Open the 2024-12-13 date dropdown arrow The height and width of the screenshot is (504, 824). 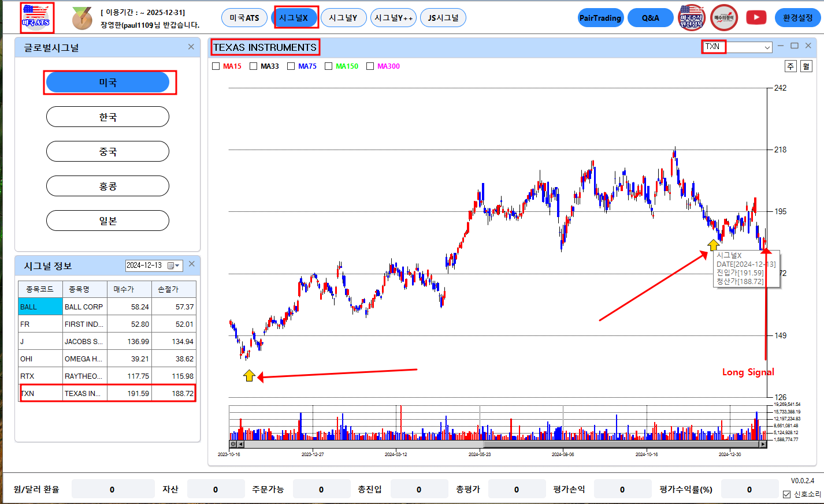pyautogui.click(x=177, y=266)
